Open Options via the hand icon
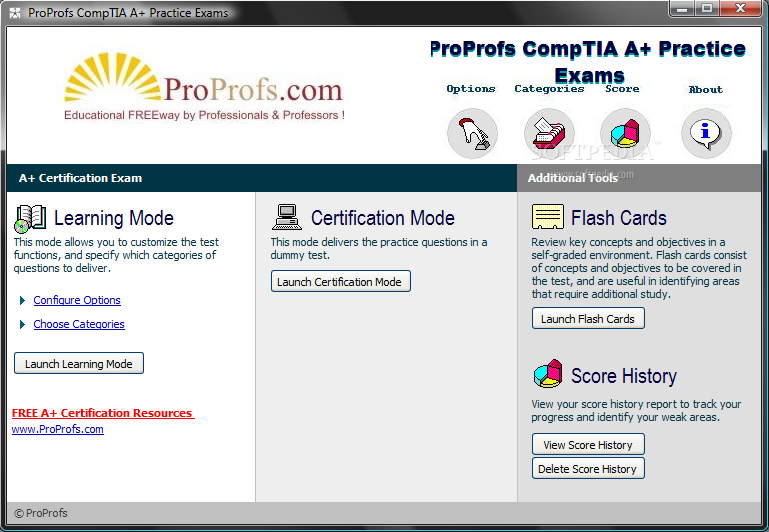The width and height of the screenshot is (769, 532). tap(472, 133)
